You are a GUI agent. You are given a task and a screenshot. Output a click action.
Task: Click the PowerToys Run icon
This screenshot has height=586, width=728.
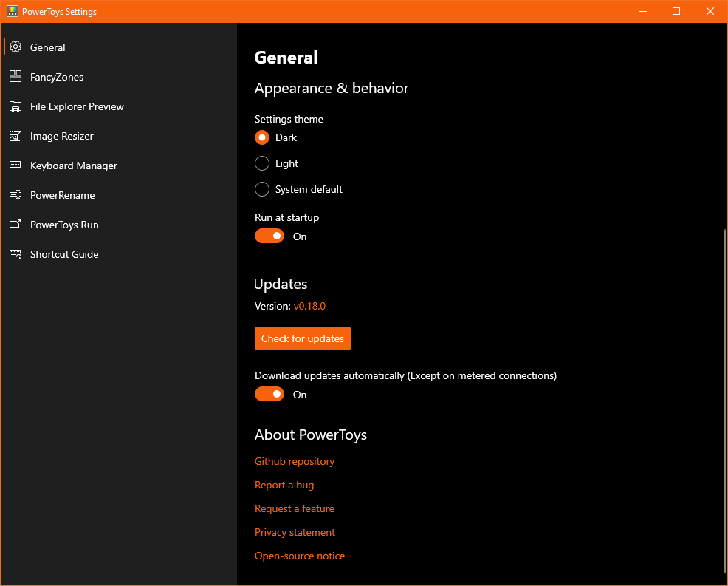coord(16,224)
